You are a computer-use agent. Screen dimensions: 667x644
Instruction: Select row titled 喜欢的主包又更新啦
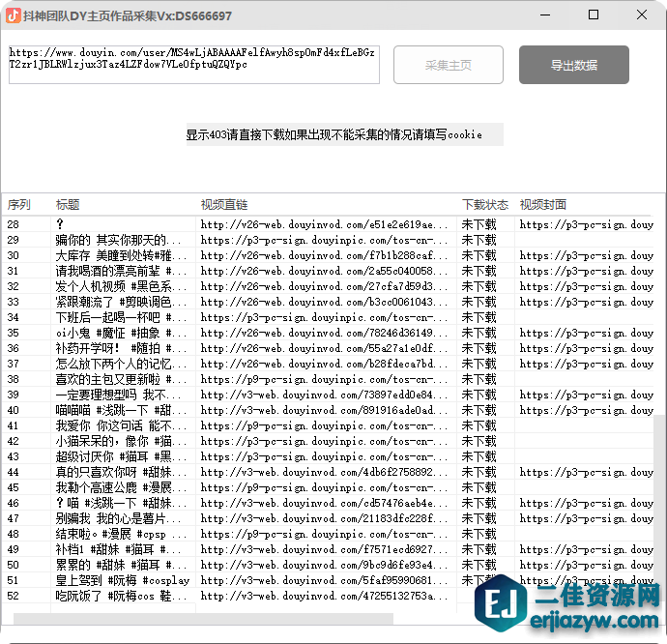(x=328, y=379)
